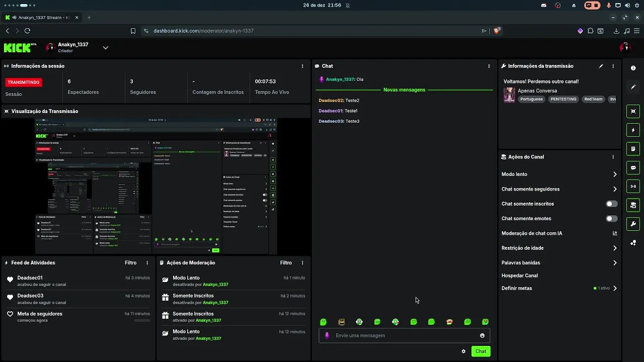644x362 pixels.
Task: Click the OBS tray icon
Action: click(558, 5)
